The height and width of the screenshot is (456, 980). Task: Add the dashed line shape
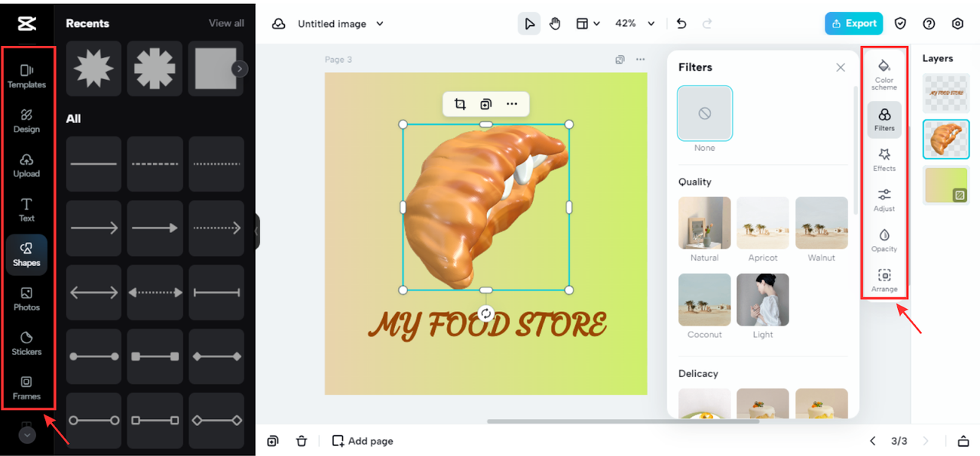[x=155, y=164]
